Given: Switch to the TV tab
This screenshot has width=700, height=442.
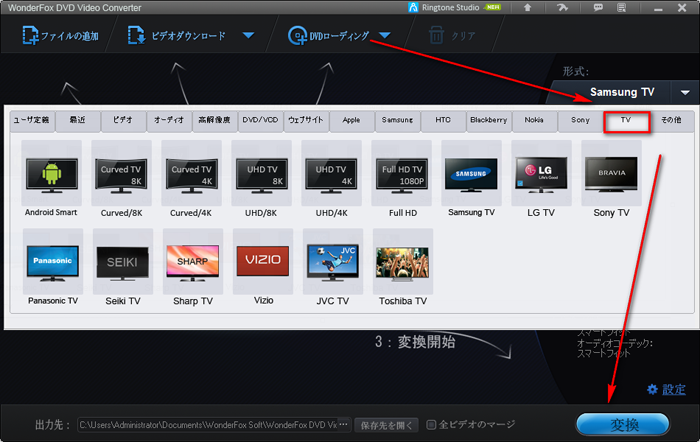Looking at the screenshot, I should (626, 121).
